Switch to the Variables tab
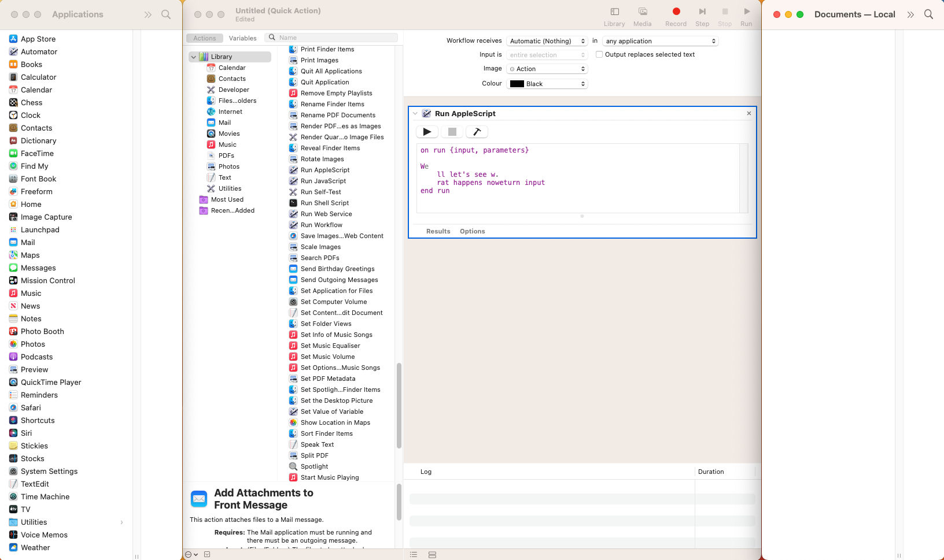Viewport: 944px width, 560px height. point(242,38)
